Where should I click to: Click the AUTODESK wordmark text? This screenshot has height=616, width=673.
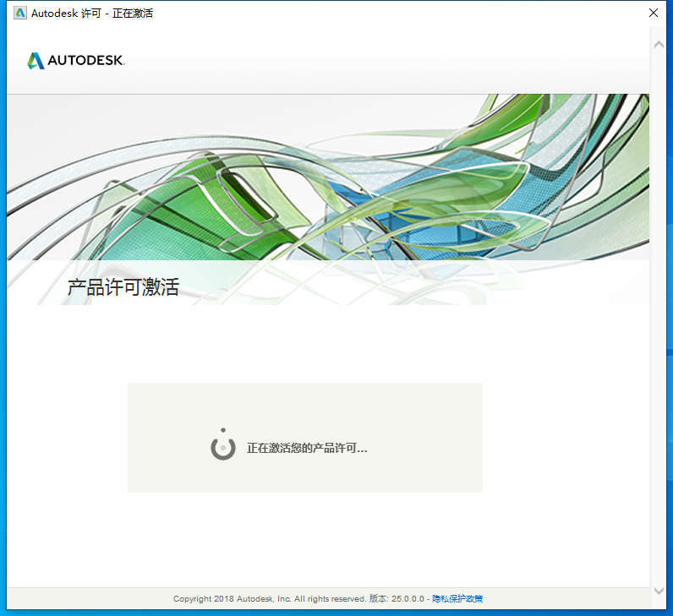tap(86, 61)
